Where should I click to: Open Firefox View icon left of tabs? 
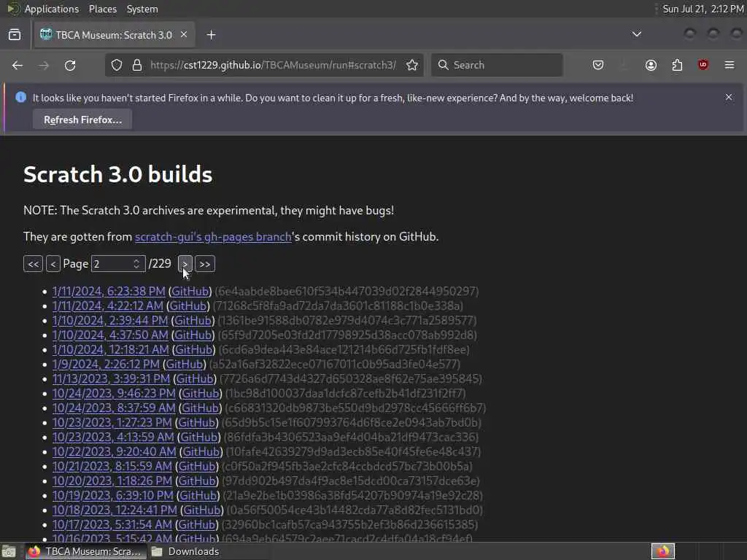pos(15,35)
